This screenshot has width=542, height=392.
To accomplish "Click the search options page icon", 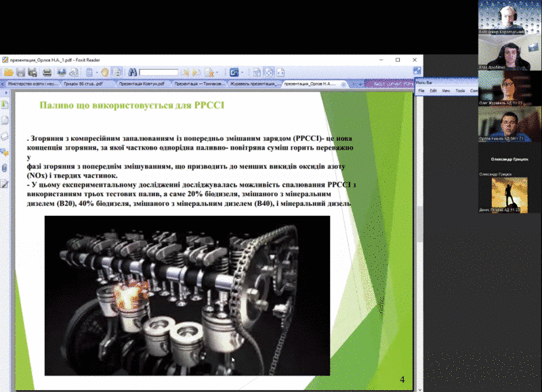I will (209, 72).
